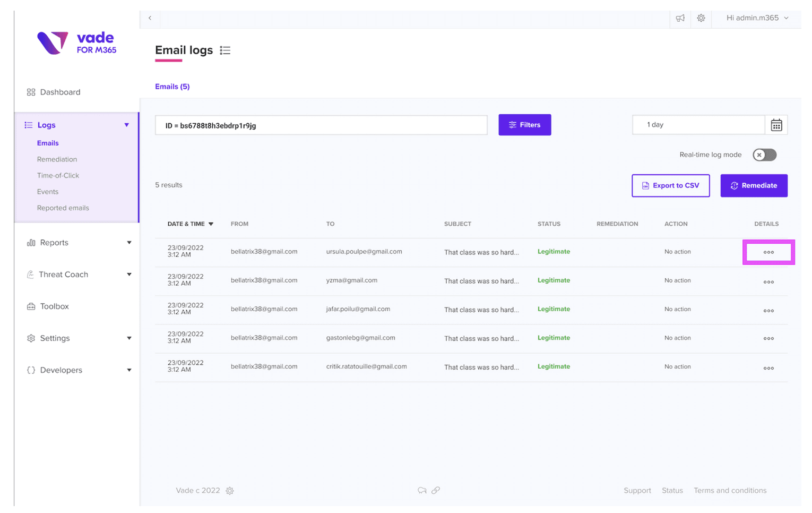Open details dots for yzma@gmail.com row
The width and height of the screenshot is (812, 513).
tap(768, 282)
